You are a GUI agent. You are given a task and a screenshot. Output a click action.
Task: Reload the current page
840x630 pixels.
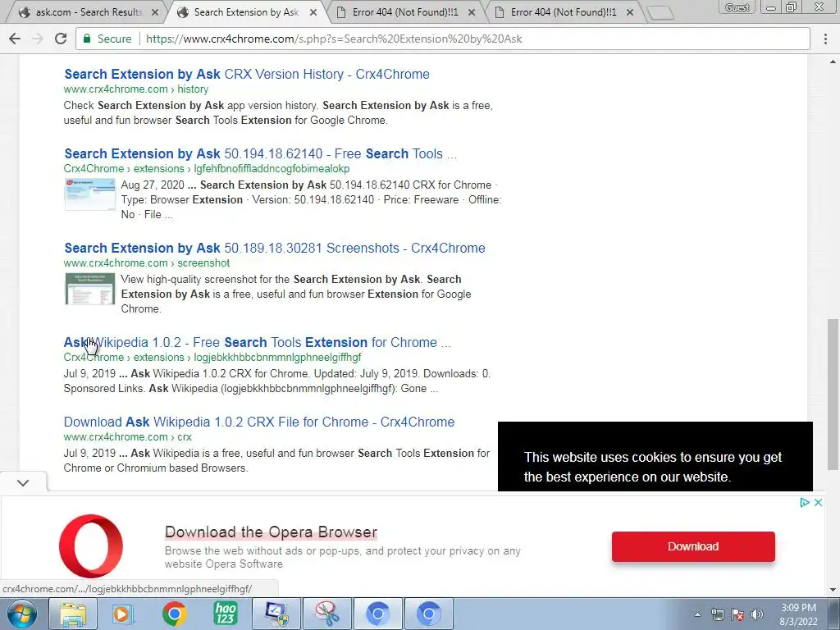click(x=61, y=39)
